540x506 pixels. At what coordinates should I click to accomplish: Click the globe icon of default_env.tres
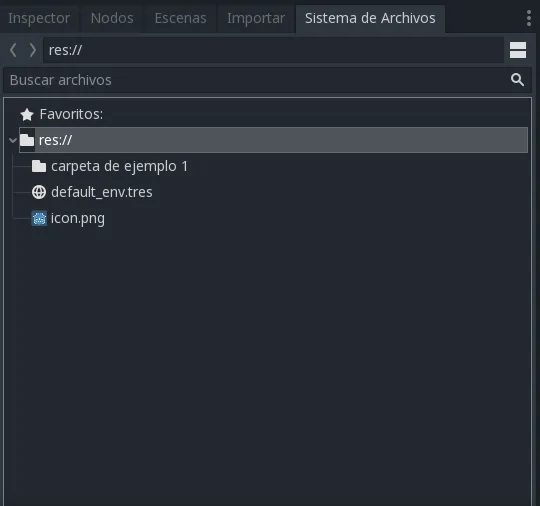(x=39, y=192)
